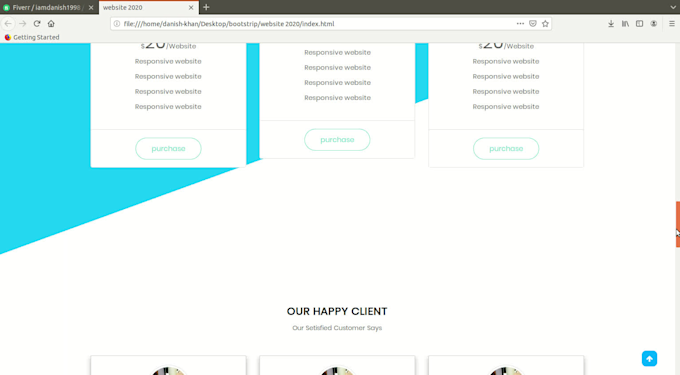The image size is (680, 375).
Task: Click purchase button on right pricing card
Action: (506, 148)
